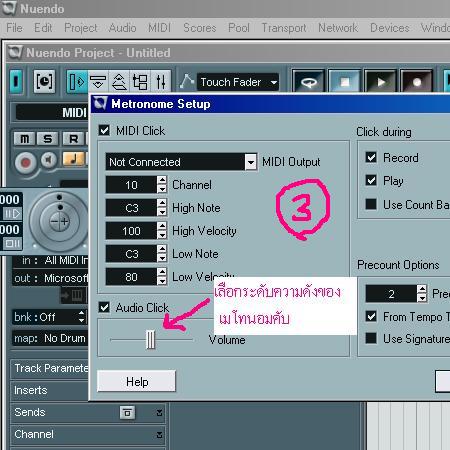Click the Play transport button
The image size is (450, 450).
[381, 81]
